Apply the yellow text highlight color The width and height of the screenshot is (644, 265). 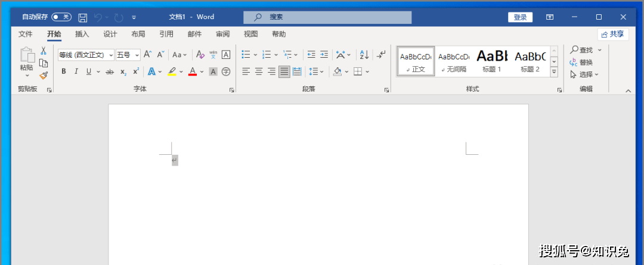pyautogui.click(x=172, y=72)
